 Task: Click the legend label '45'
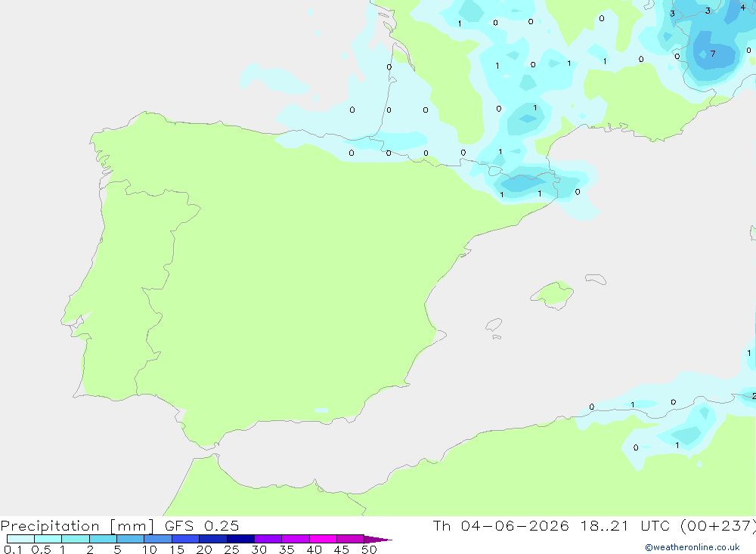click(x=342, y=549)
